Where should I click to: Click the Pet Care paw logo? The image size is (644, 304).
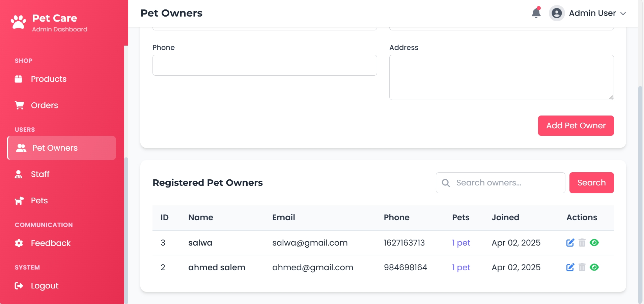pyautogui.click(x=19, y=22)
